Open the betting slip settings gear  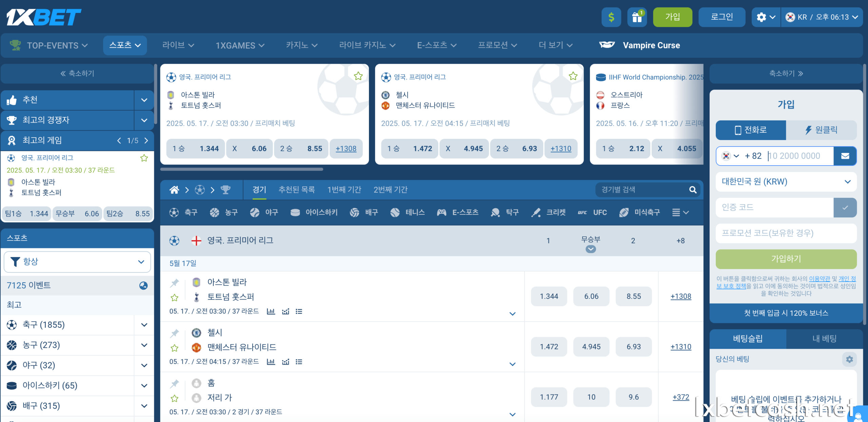coord(849,359)
